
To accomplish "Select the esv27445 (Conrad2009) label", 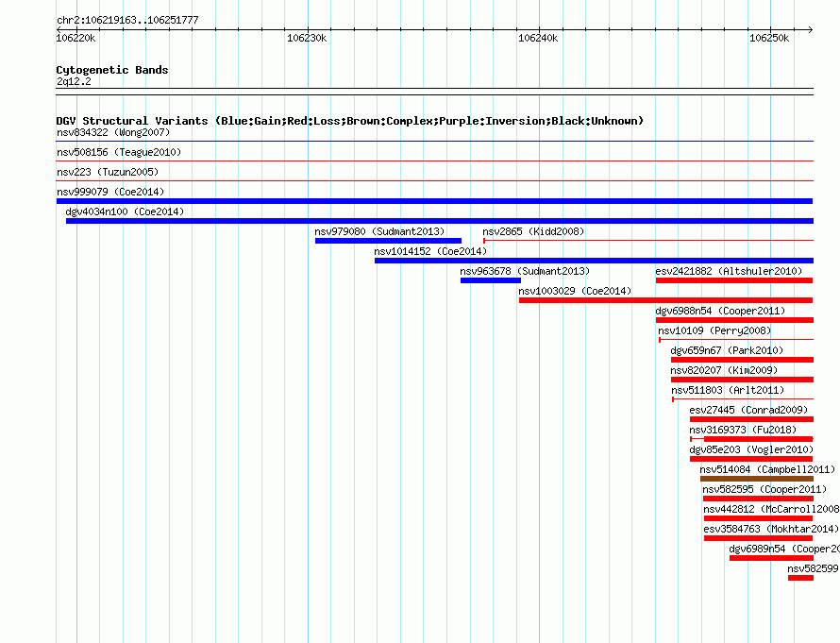I will pos(748,410).
